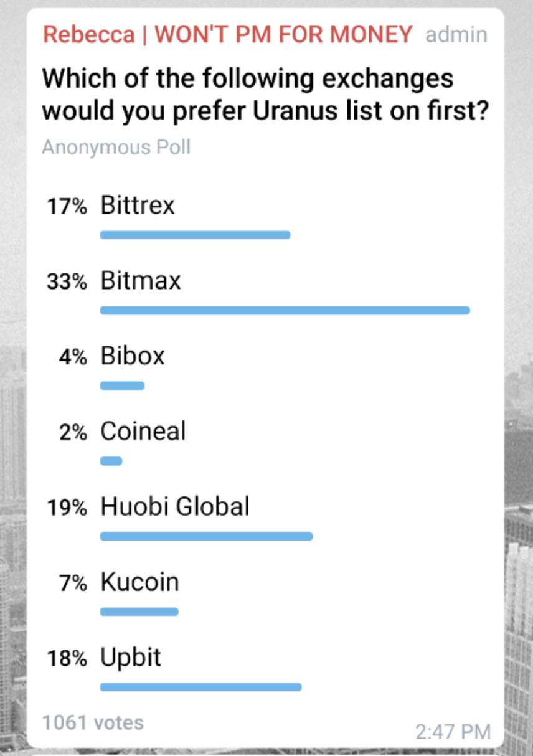Click the sender name Rebecca
Viewport: 533px width, 756px height.
(x=88, y=35)
